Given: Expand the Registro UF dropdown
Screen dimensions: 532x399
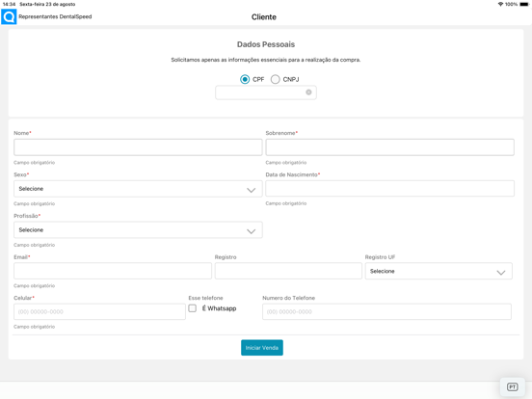Looking at the screenshot, I should pyautogui.click(x=439, y=271).
